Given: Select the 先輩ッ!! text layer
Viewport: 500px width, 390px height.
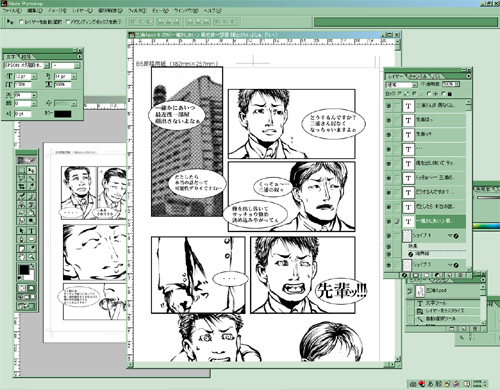Looking at the screenshot, I should click(x=433, y=135).
